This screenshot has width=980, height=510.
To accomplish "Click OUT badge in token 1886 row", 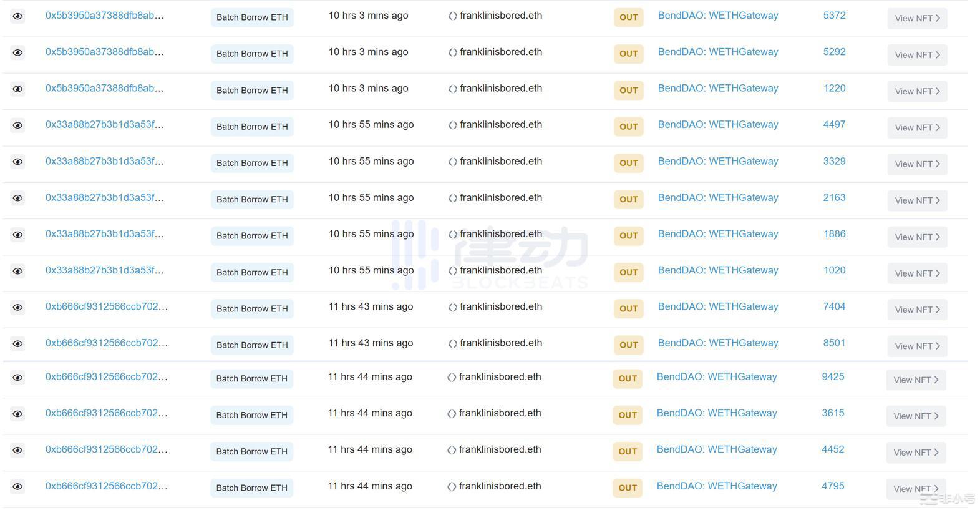I will coord(629,236).
